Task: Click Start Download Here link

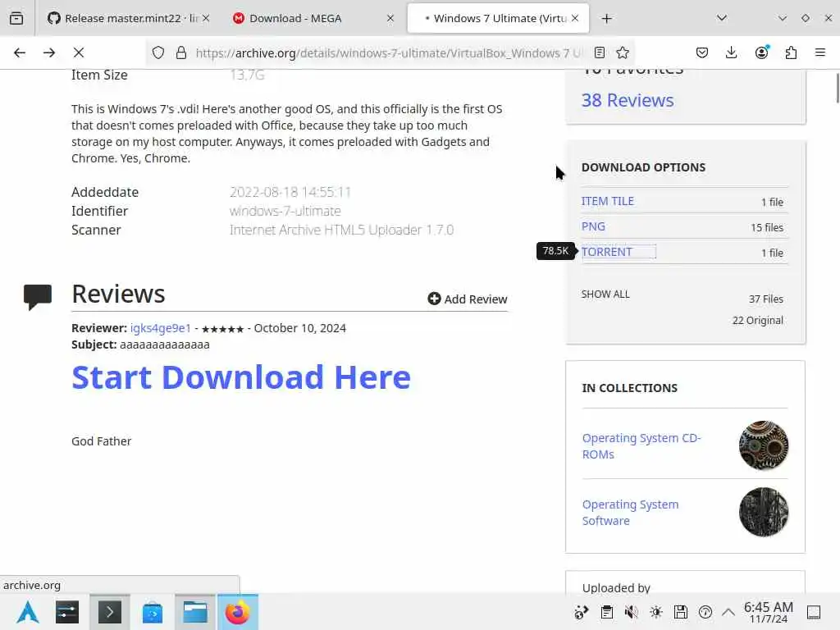Action: [241, 377]
